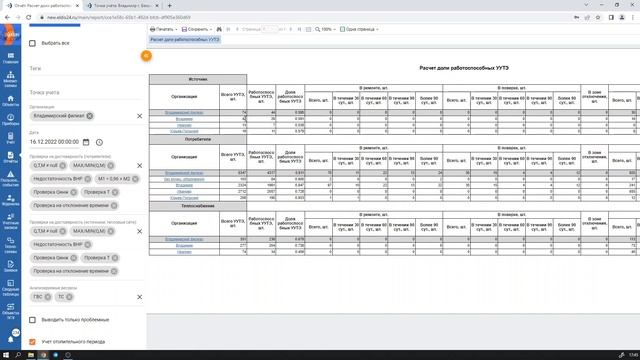640x360 pixels.
Task: Click the binoculars find icon in report toolbar
Action: (x=219, y=29)
